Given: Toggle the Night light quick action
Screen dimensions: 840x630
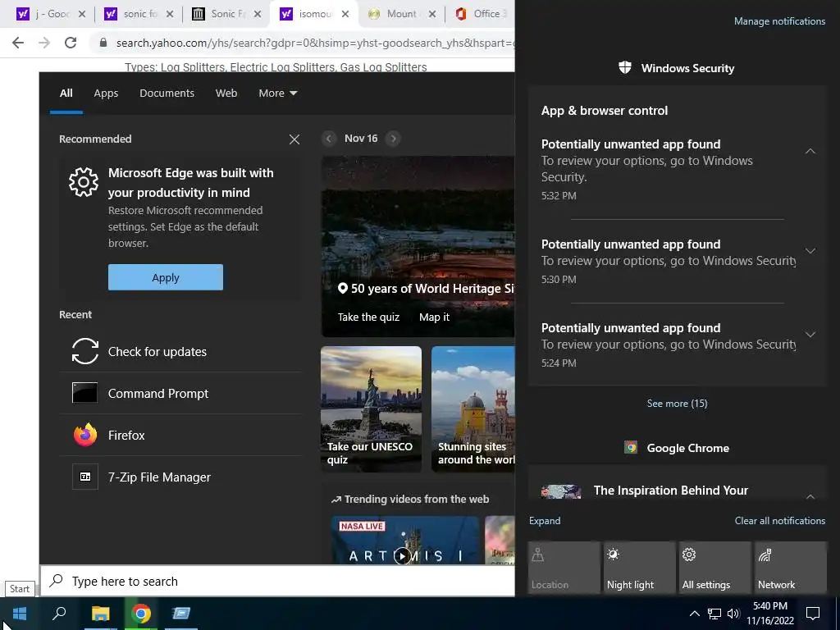Looking at the screenshot, I should pyautogui.click(x=640, y=568).
